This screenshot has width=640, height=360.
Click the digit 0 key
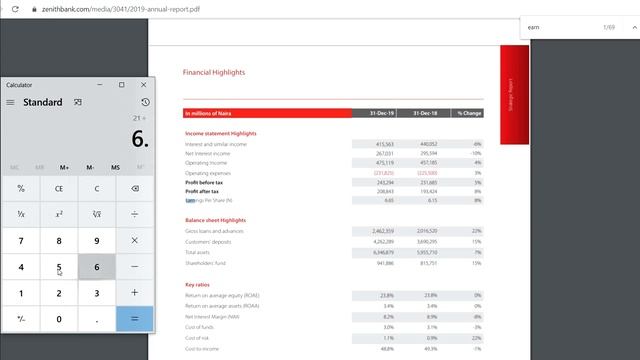coord(59,319)
